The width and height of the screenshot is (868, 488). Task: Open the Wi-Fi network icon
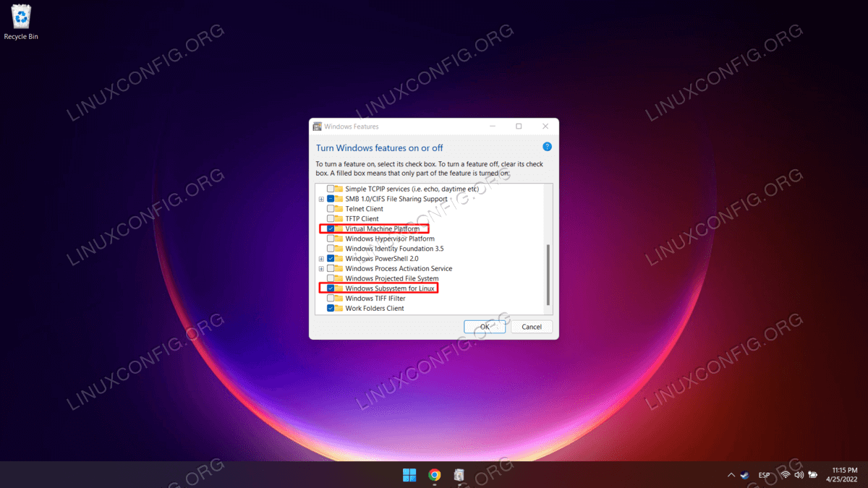pyautogui.click(x=786, y=475)
